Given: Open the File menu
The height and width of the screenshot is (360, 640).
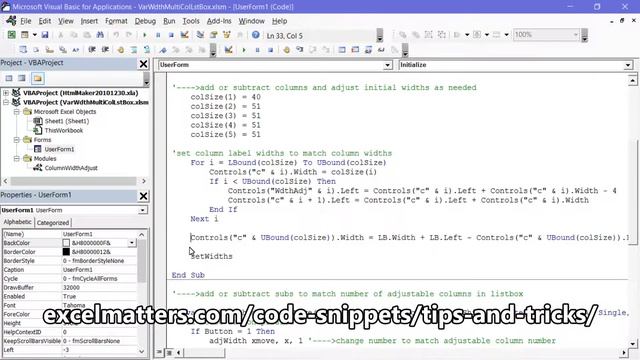Looking at the screenshot, I should point(26,21).
